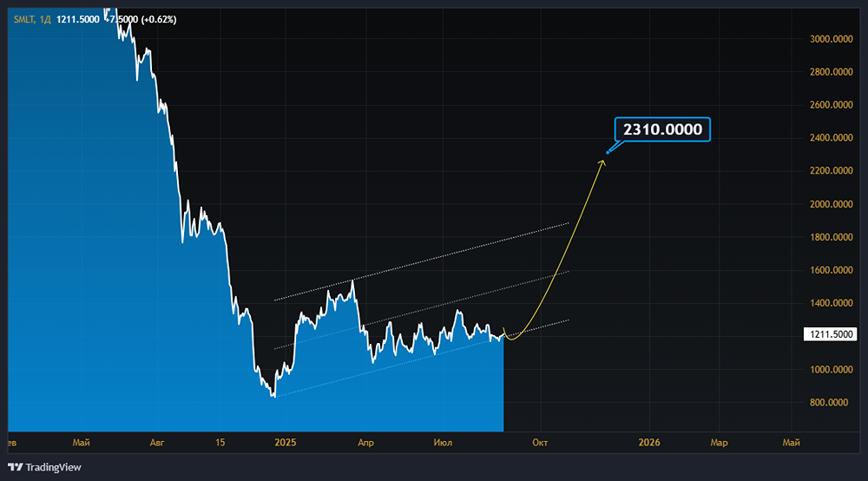Click the 2200.0000 price axis label

[831, 170]
